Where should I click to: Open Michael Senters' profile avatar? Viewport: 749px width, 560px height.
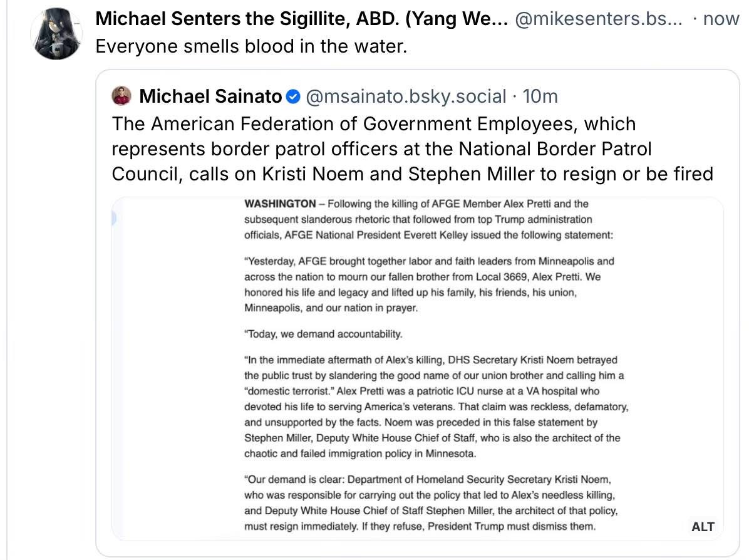coord(57,34)
